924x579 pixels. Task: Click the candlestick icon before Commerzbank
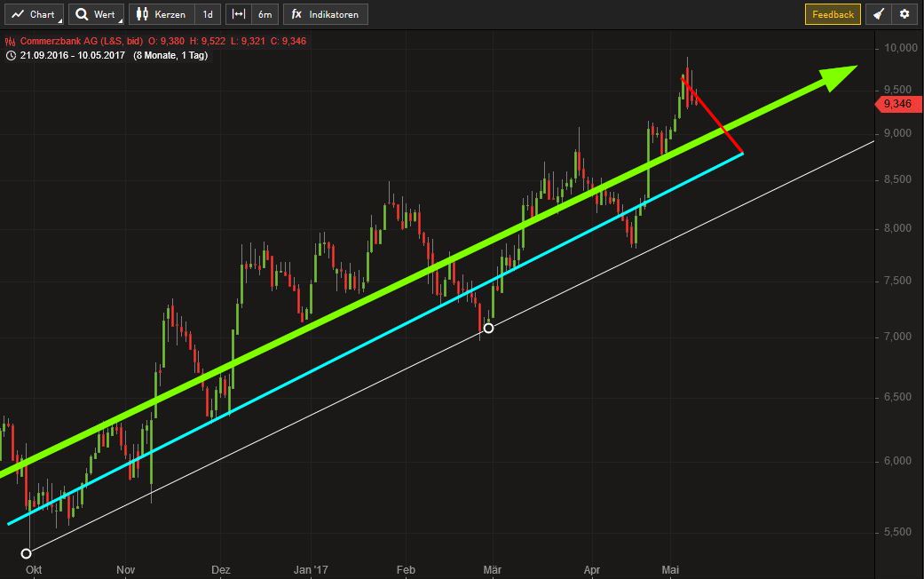10,41
